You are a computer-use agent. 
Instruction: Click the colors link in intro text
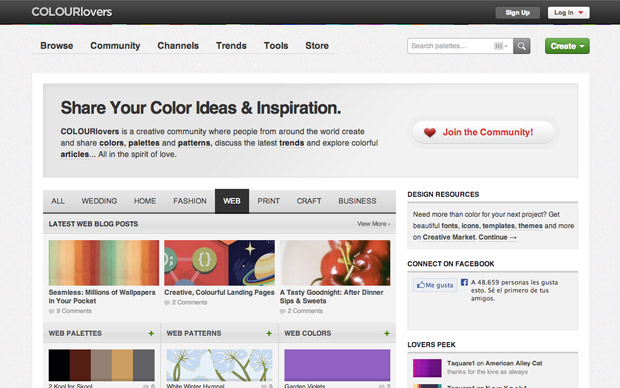coord(111,143)
